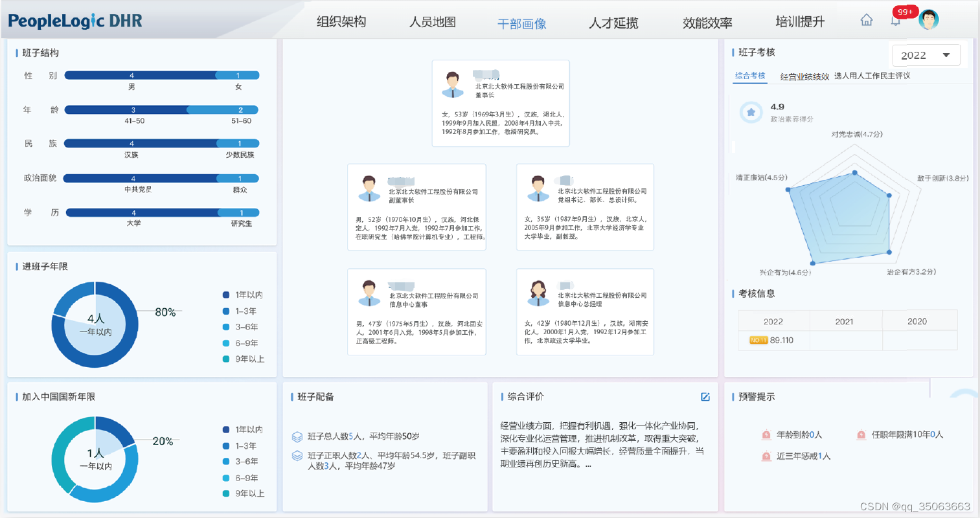The width and height of the screenshot is (980, 518).
Task: Navigate to 组织架构 in the top menu
Action: click(x=340, y=21)
